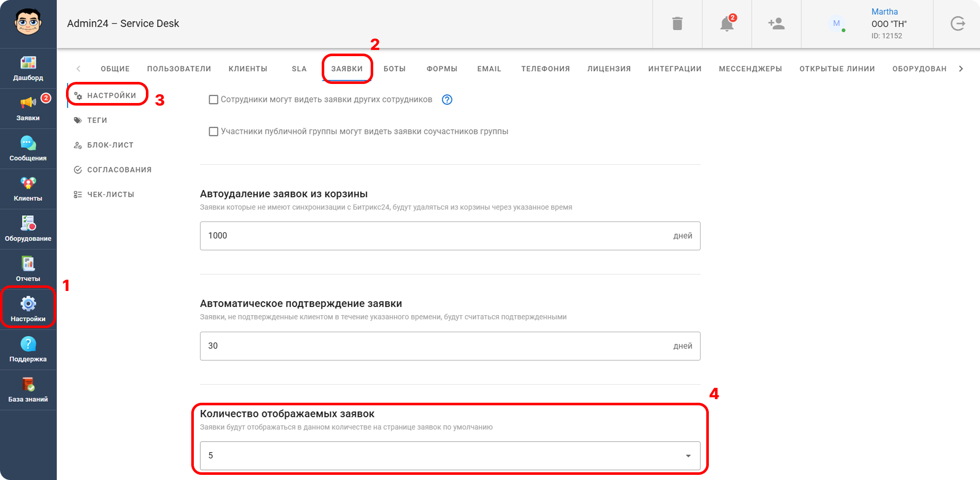
Task: Open the ТЕЛЕФОНИЯ tab
Action: 545,69
